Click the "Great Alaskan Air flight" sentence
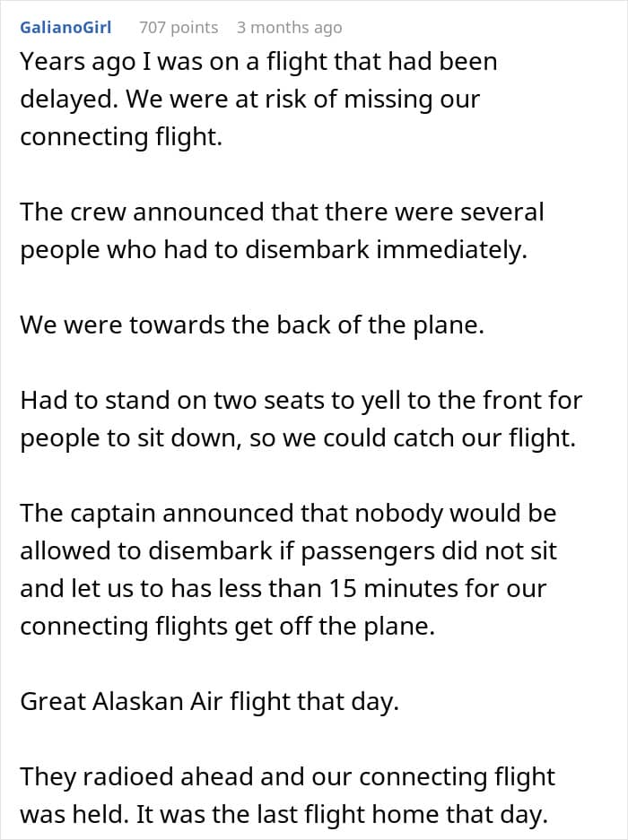The width and height of the screenshot is (628, 840). point(209,701)
